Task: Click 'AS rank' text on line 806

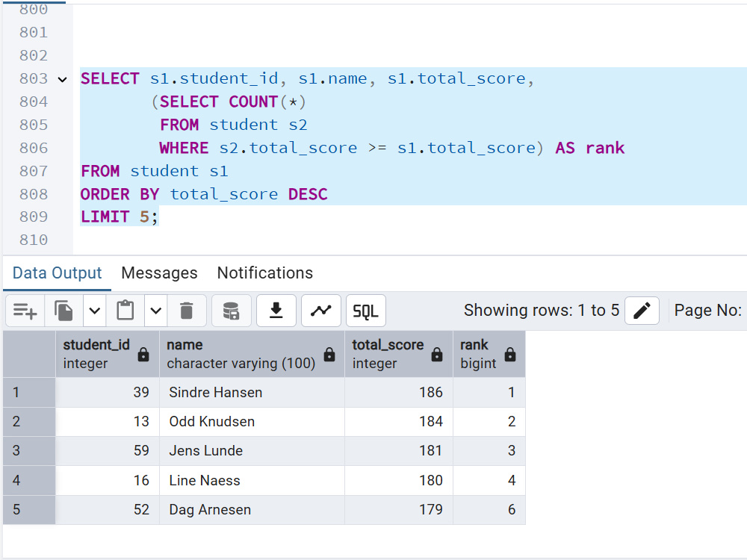Action: coord(590,148)
